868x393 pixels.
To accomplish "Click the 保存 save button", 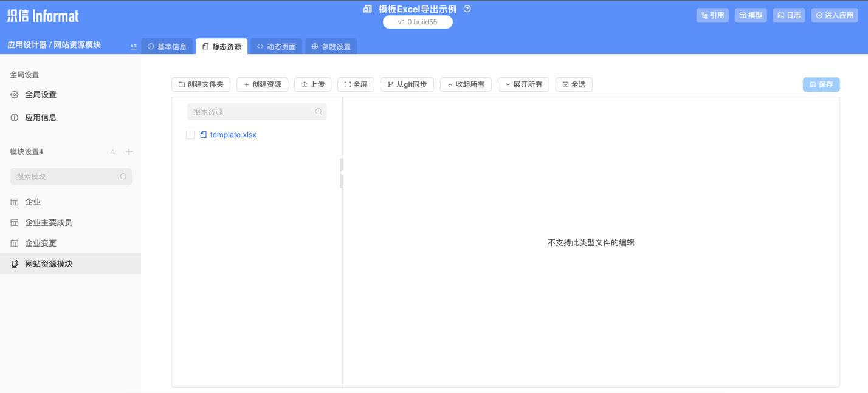I will [821, 84].
